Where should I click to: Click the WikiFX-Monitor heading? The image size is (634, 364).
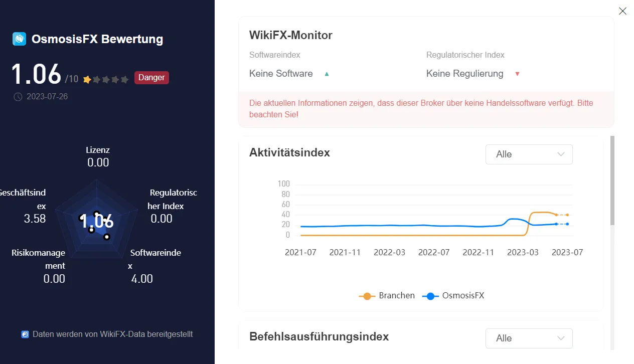tap(291, 35)
